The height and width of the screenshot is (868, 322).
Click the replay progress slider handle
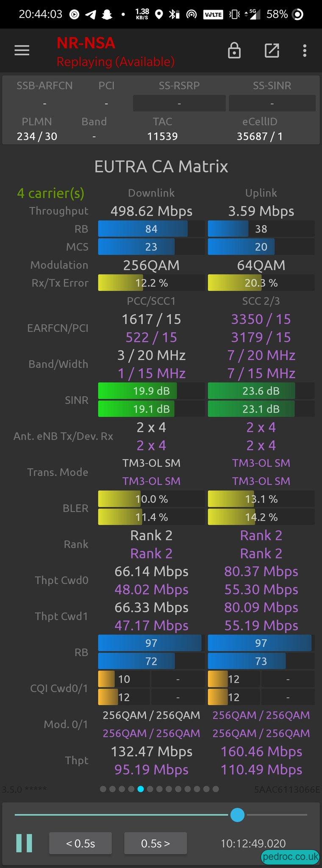coord(237,815)
